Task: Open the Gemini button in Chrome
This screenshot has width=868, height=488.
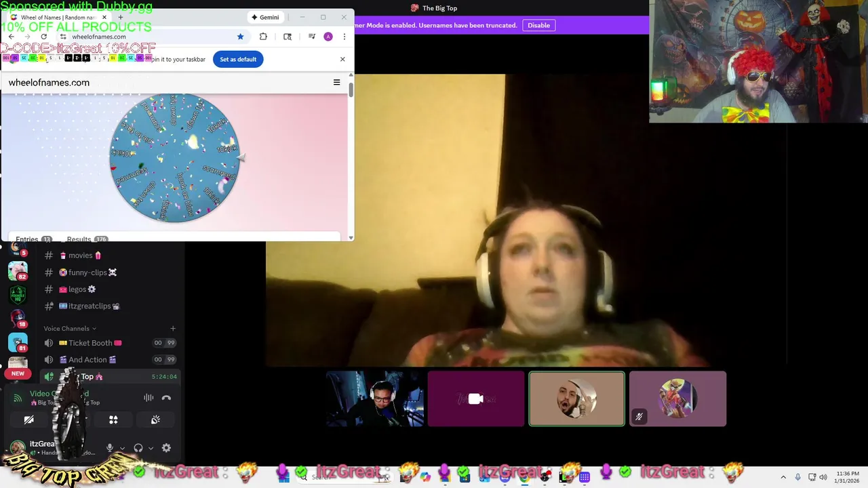Action: [265, 17]
